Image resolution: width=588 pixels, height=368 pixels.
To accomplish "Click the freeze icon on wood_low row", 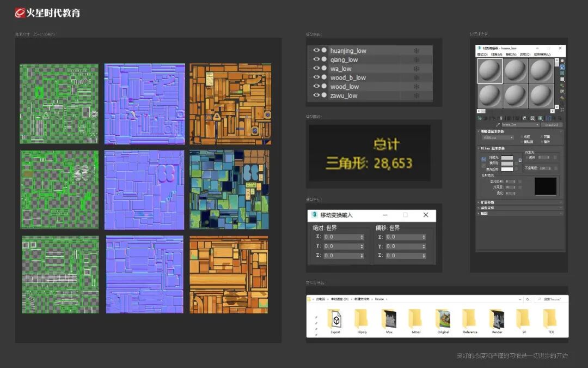I will 416,86.
